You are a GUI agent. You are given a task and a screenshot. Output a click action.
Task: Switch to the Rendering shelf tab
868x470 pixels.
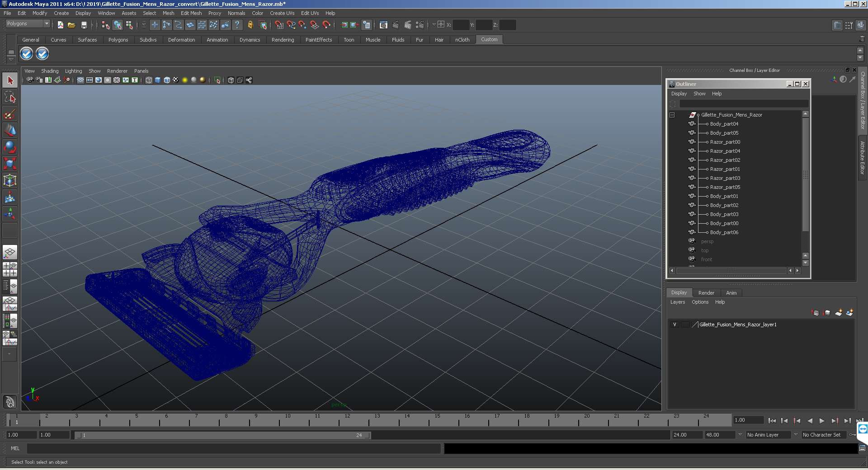(283, 40)
